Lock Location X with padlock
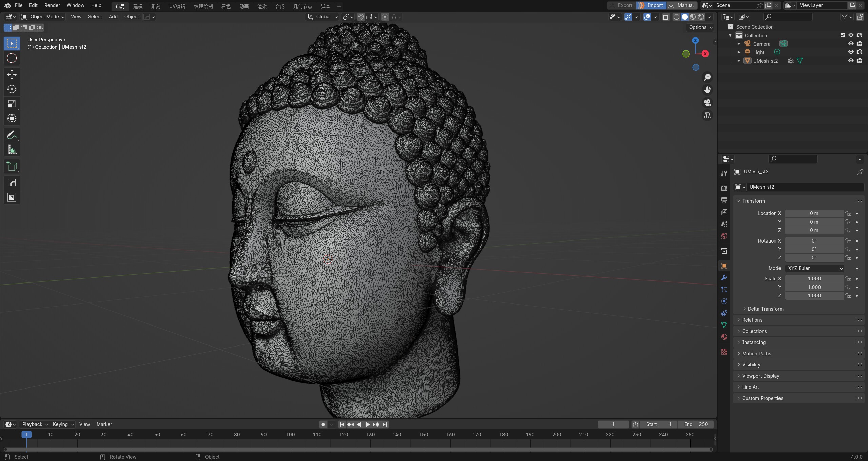This screenshot has height=461, width=868. click(x=848, y=213)
